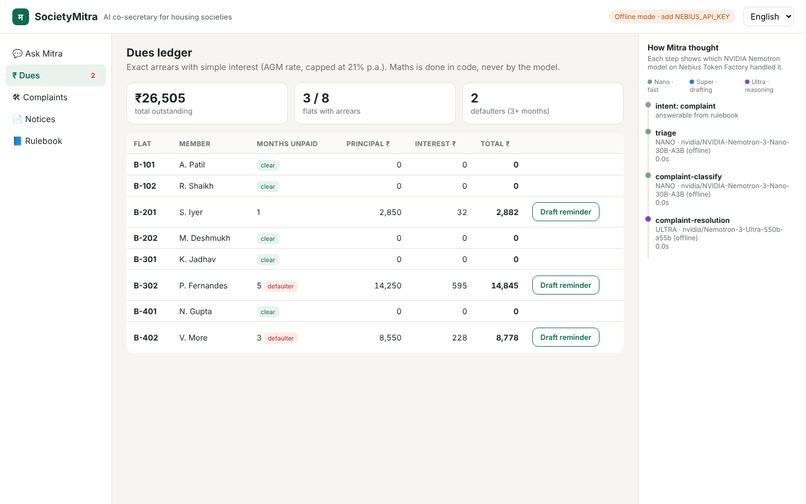
Task: Click the PRINCIPAL ₹ column header
Action: [x=368, y=144]
